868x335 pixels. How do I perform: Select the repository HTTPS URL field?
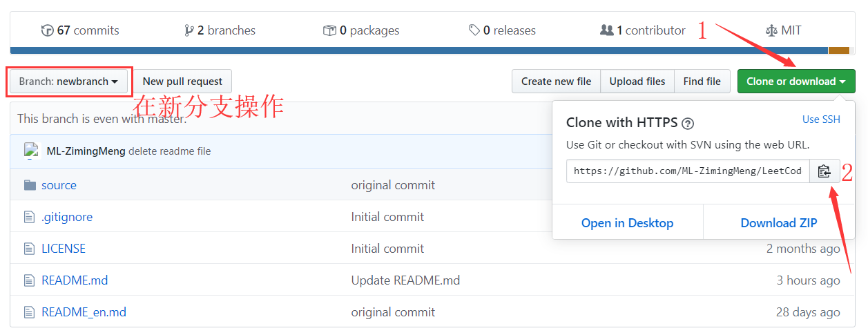pyautogui.click(x=687, y=171)
